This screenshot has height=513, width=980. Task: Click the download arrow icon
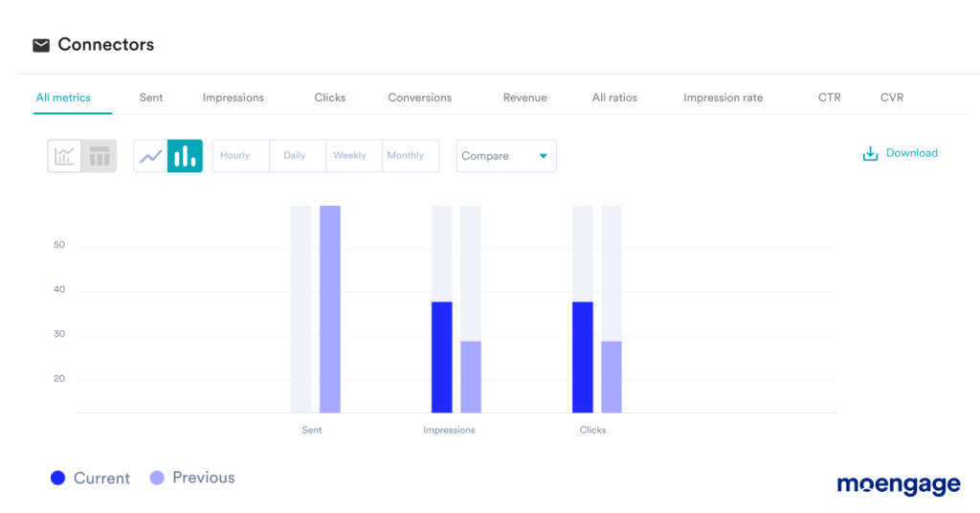tap(870, 154)
